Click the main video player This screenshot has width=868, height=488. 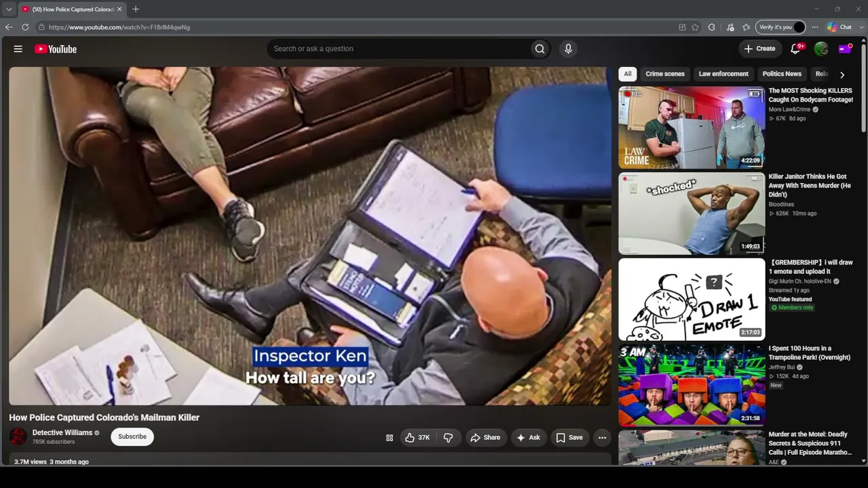tap(310, 236)
